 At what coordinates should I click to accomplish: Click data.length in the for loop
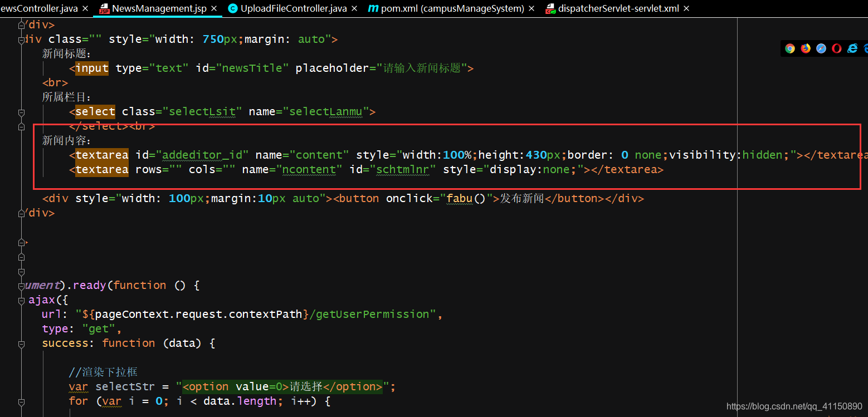click(240, 401)
